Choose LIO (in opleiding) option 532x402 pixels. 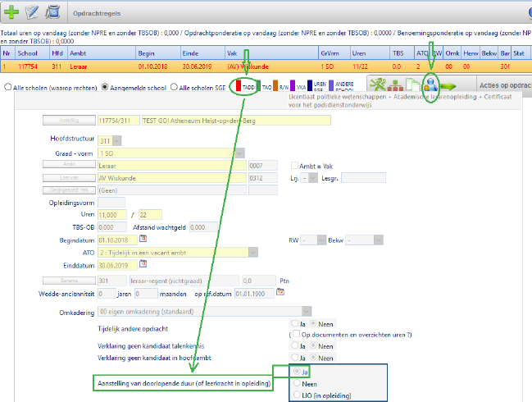click(297, 395)
